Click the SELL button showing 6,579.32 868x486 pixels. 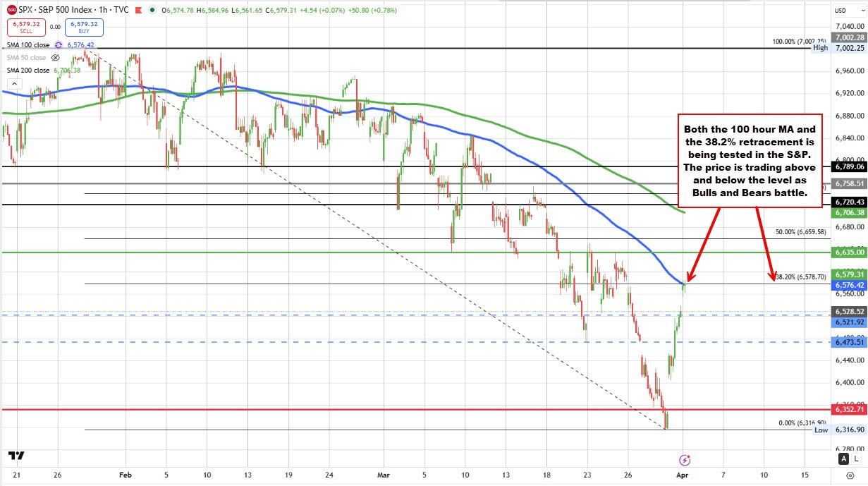[26, 27]
